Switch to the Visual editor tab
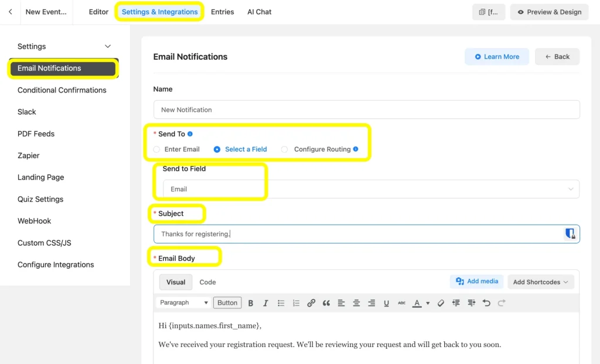This screenshot has width=600, height=364. (176, 282)
